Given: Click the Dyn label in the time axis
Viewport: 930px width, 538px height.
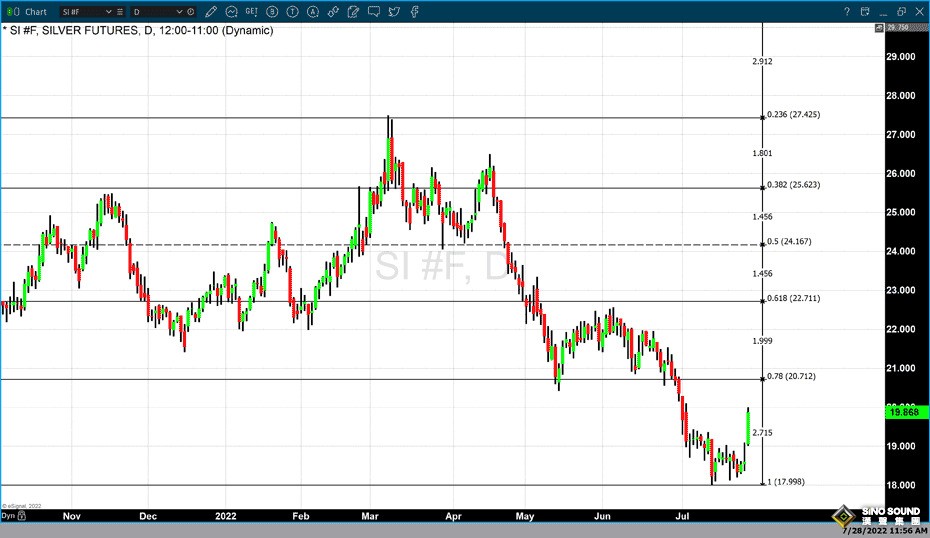Looking at the screenshot, I should [x=8, y=515].
